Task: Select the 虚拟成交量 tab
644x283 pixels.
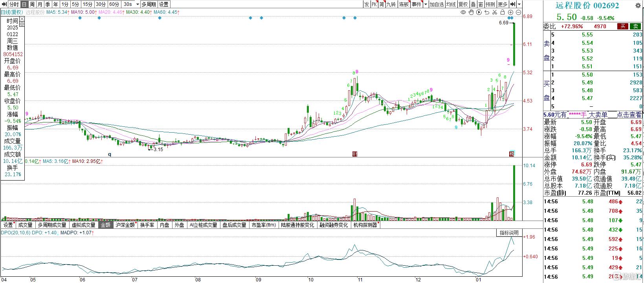Action: click(x=84, y=225)
